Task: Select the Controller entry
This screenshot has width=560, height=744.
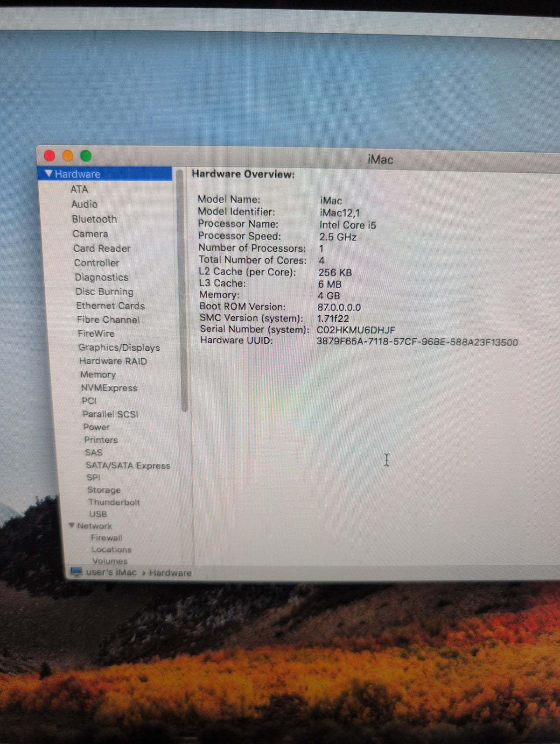Action: coord(97,262)
